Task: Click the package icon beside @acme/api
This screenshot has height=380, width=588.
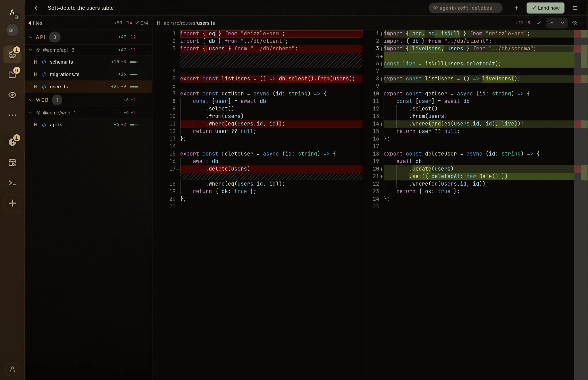Action: (38, 50)
